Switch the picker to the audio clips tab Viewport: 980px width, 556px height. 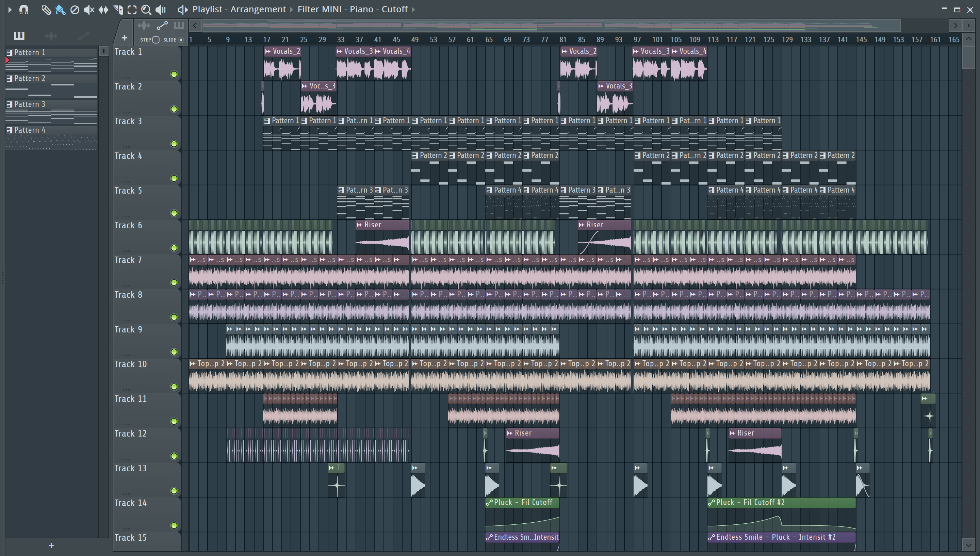click(51, 36)
